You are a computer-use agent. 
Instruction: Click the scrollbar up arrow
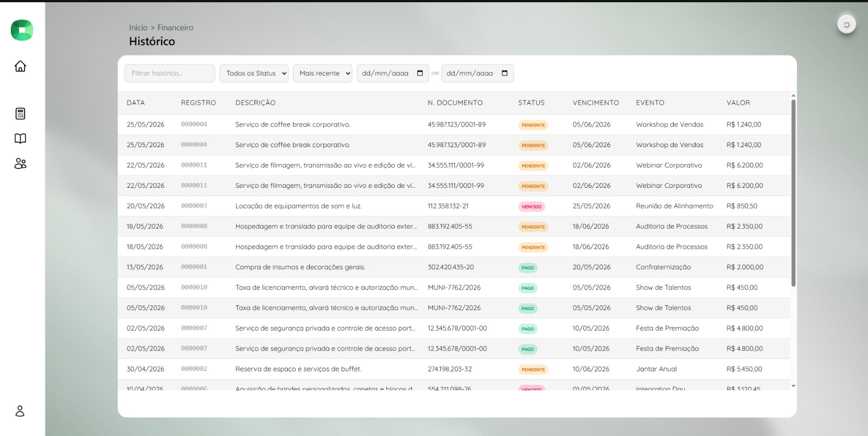click(793, 96)
